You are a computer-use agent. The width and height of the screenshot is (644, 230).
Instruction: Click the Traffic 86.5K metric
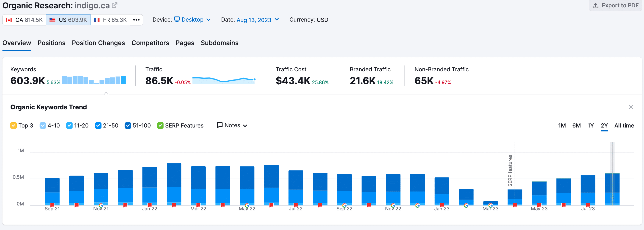(159, 80)
